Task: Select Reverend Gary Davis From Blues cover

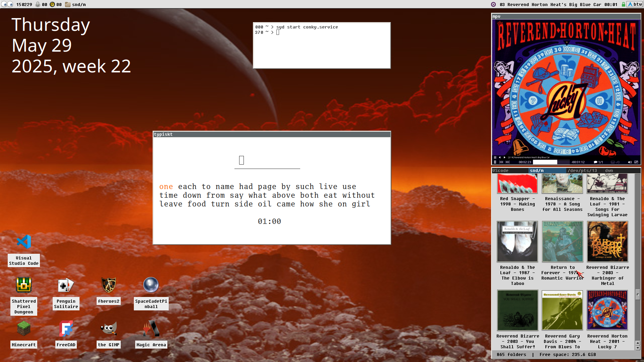Action: tap(562, 310)
